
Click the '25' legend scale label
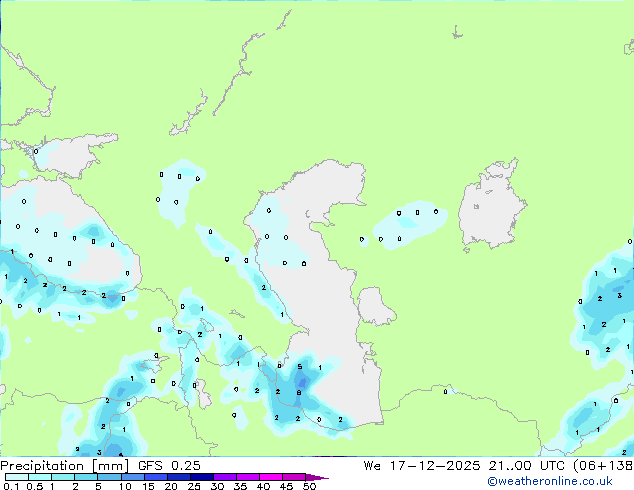[x=194, y=486]
